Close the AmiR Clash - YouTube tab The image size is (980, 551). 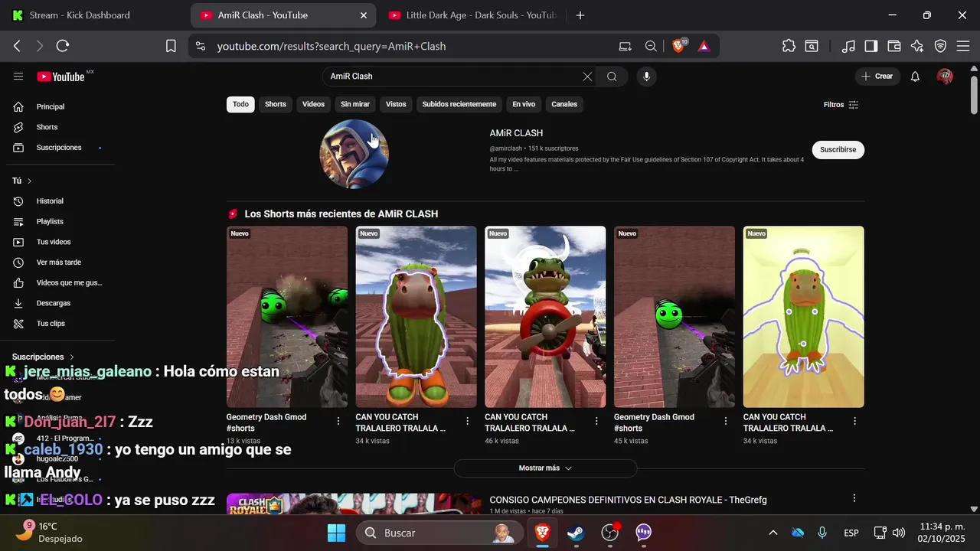tap(364, 15)
